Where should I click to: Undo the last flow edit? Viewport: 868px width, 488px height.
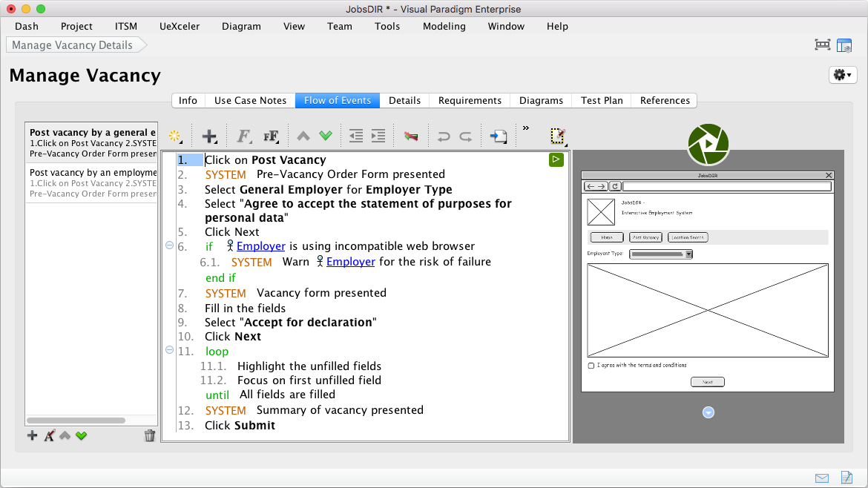443,136
